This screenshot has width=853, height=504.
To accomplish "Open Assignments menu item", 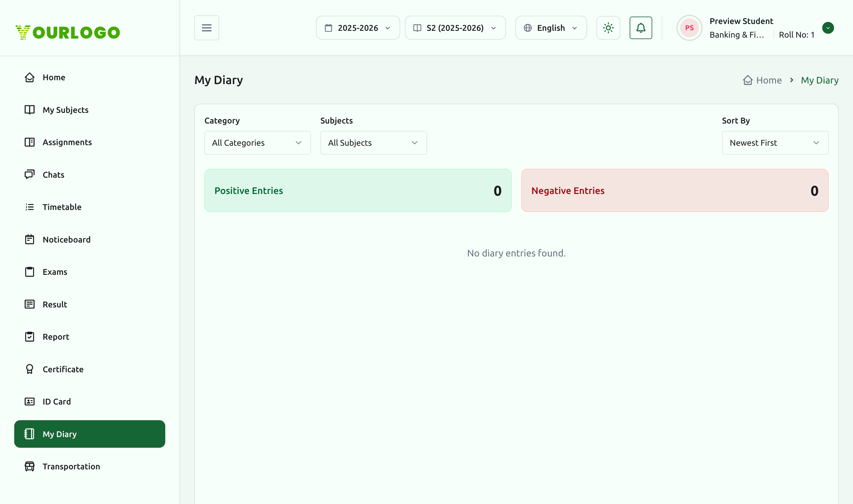I will pos(90,142).
